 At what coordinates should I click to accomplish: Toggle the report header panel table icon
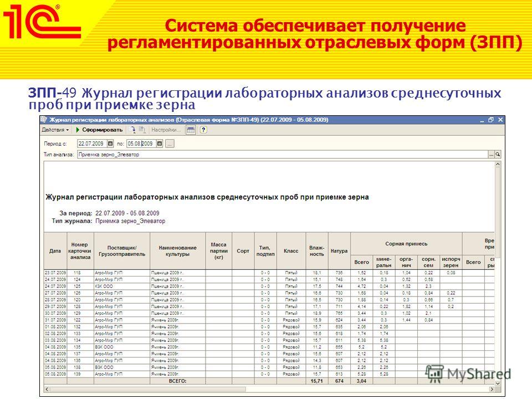click(x=191, y=130)
